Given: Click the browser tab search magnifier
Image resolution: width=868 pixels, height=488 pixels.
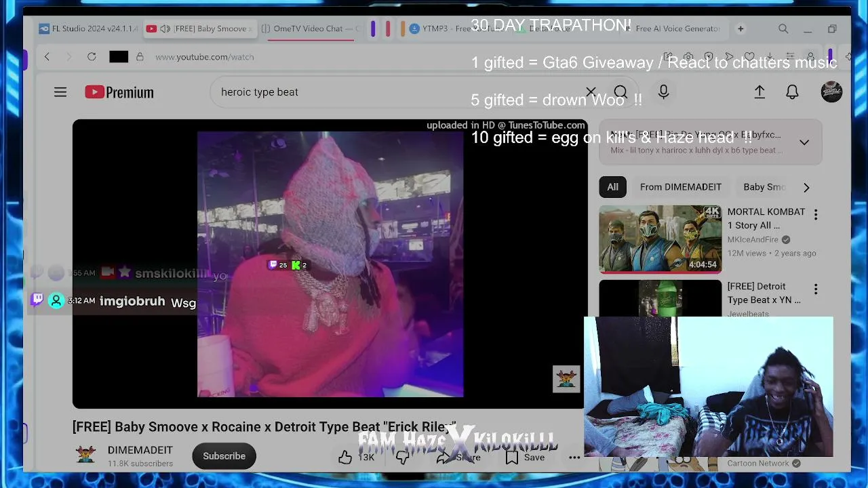Looking at the screenshot, I should click(x=783, y=28).
